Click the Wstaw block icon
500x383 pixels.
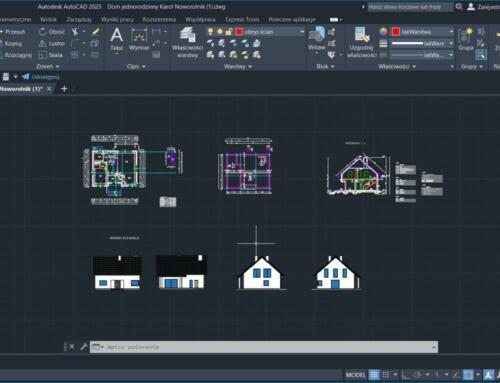(x=317, y=39)
